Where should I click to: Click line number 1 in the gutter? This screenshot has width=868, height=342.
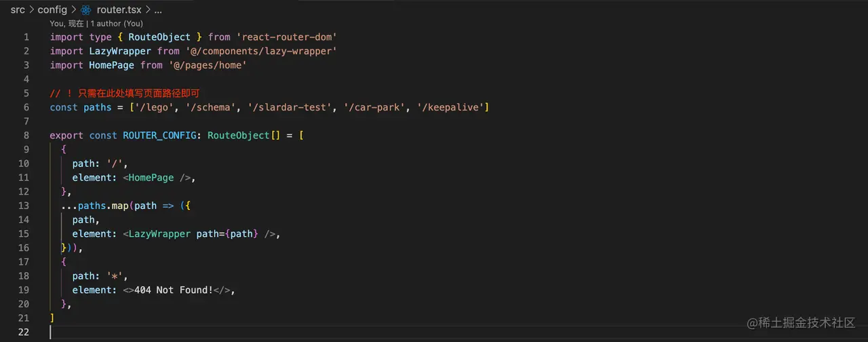(26, 37)
